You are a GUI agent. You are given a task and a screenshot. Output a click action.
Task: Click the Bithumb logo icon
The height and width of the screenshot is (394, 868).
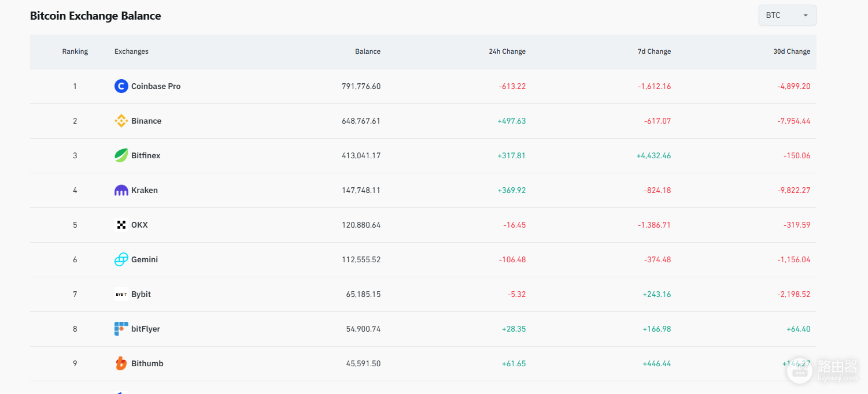(121, 363)
